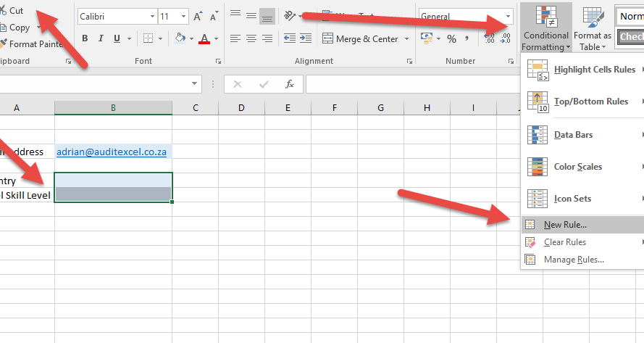The width and height of the screenshot is (644, 343).
Task: Toggle bold formatting in the Font group
Action: (x=85, y=39)
